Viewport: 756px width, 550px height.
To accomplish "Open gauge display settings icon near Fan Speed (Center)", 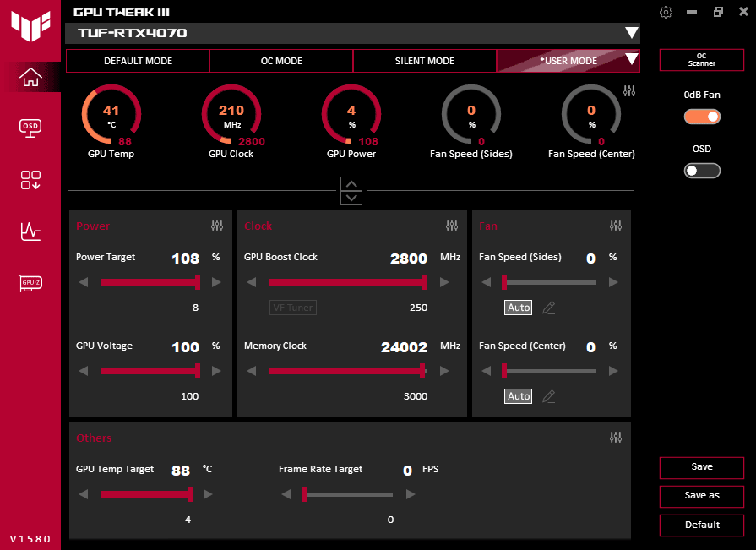I will click(x=629, y=90).
